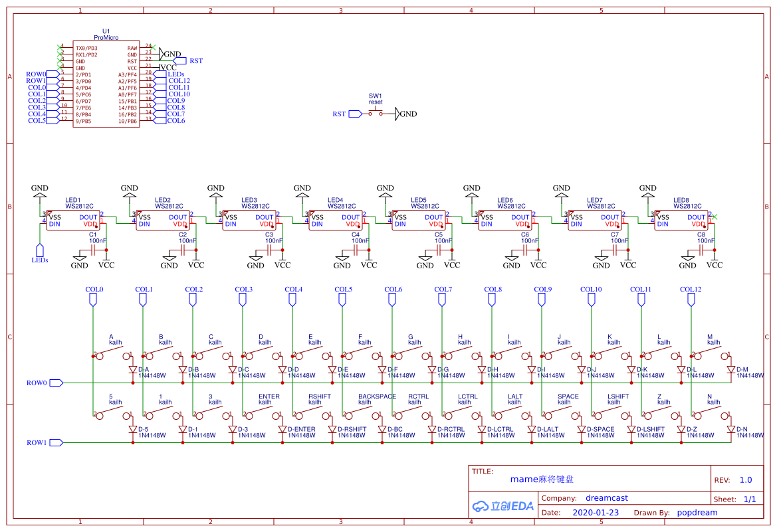Click the SW1 reset switch symbol
Viewport: 777px width, 532px height.
pos(376,114)
